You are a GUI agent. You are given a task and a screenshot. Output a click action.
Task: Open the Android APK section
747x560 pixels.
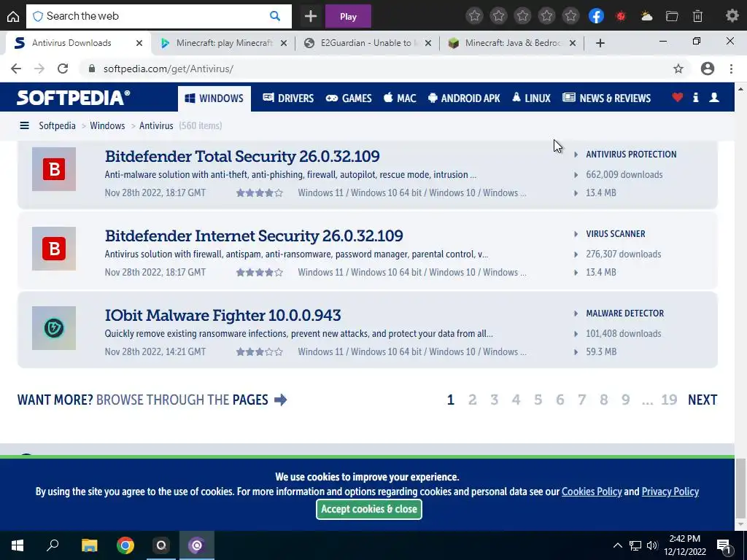(464, 98)
